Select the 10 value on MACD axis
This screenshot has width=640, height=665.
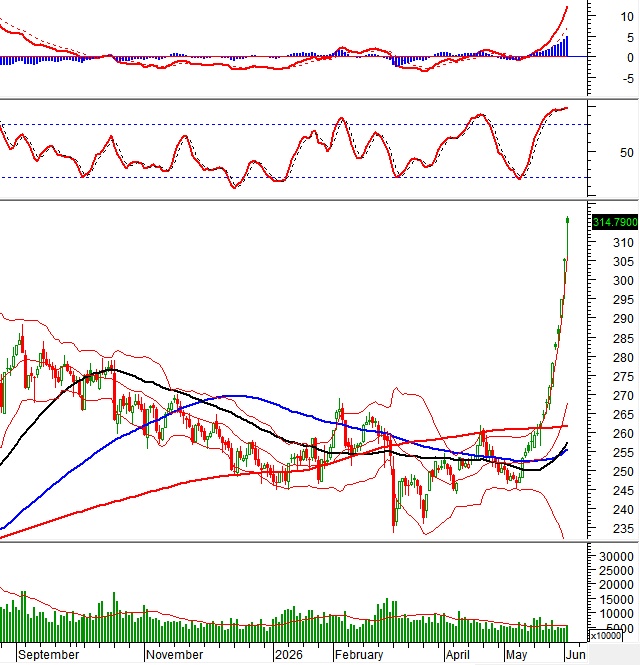pyautogui.click(x=627, y=17)
